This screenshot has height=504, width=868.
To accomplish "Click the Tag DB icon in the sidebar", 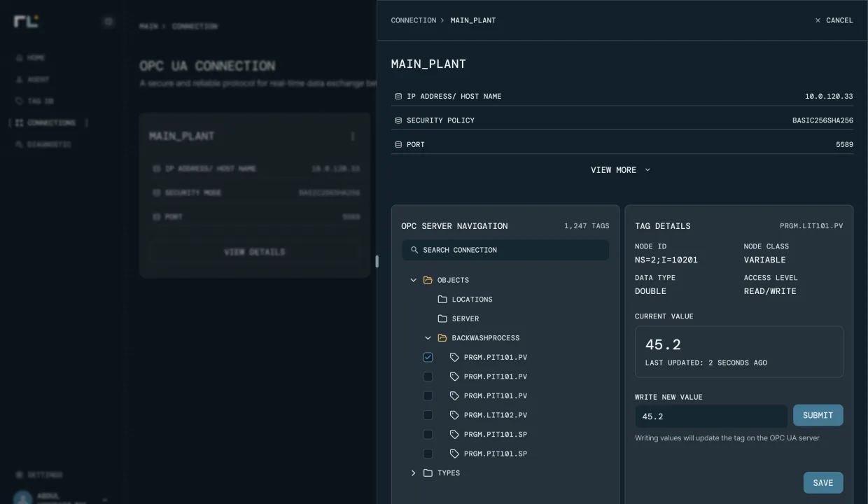I will 20,101.
